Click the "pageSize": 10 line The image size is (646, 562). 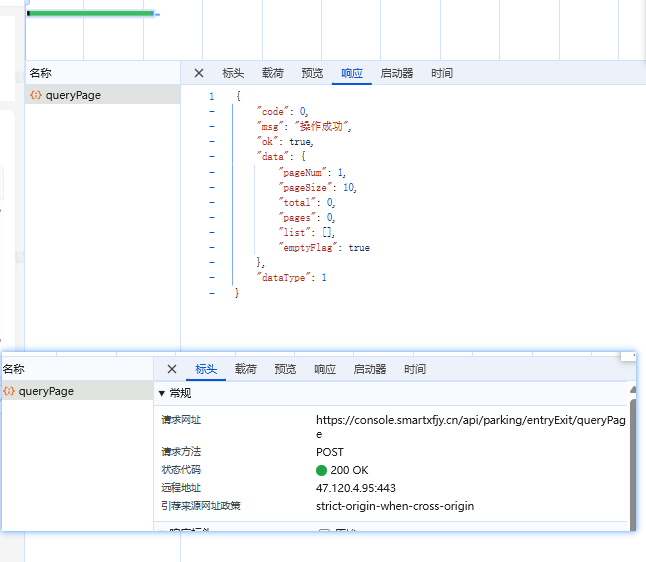[317, 187]
